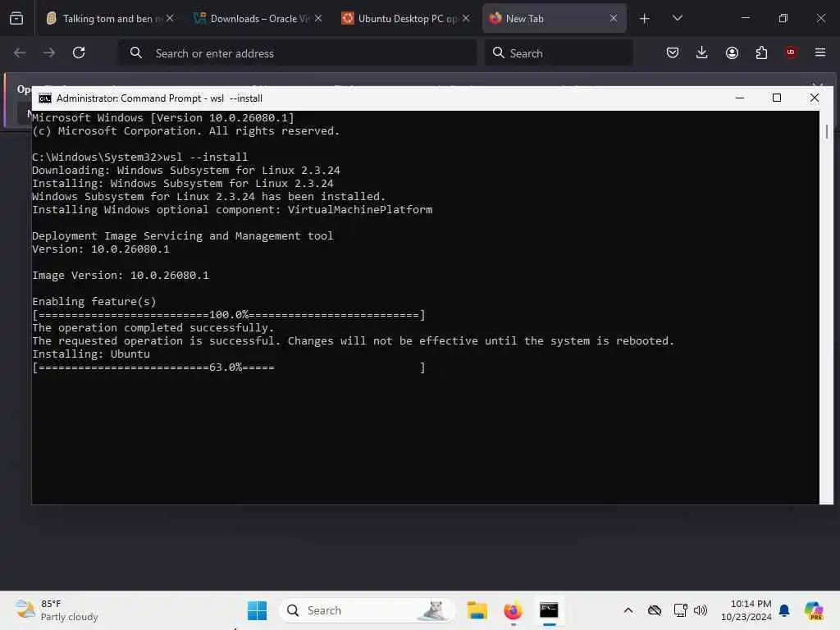Click the 100.0% Enabling features progress bar

click(x=229, y=315)
